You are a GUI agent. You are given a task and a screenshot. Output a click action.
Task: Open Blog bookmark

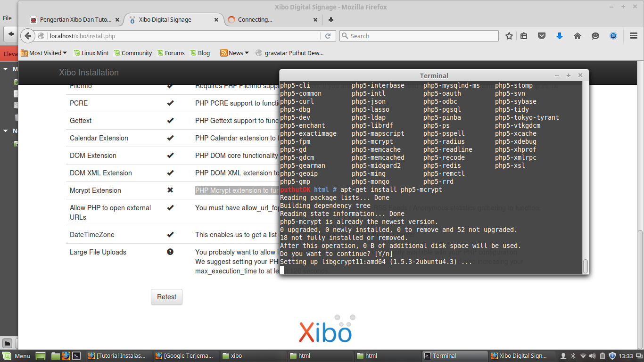click(x=200, y=53)
